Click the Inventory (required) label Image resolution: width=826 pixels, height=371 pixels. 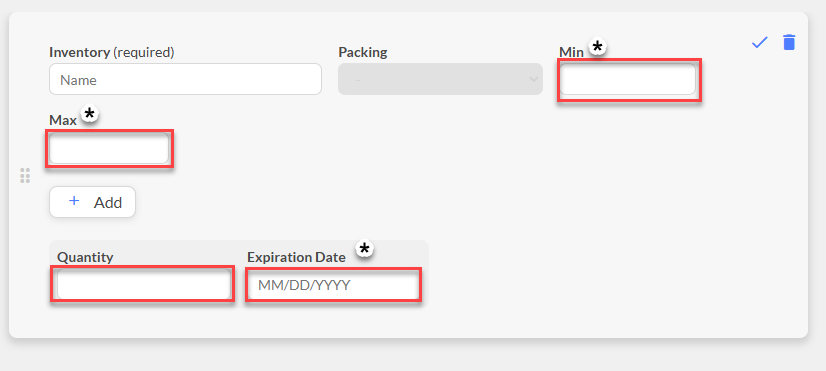(x=112, y=52)
